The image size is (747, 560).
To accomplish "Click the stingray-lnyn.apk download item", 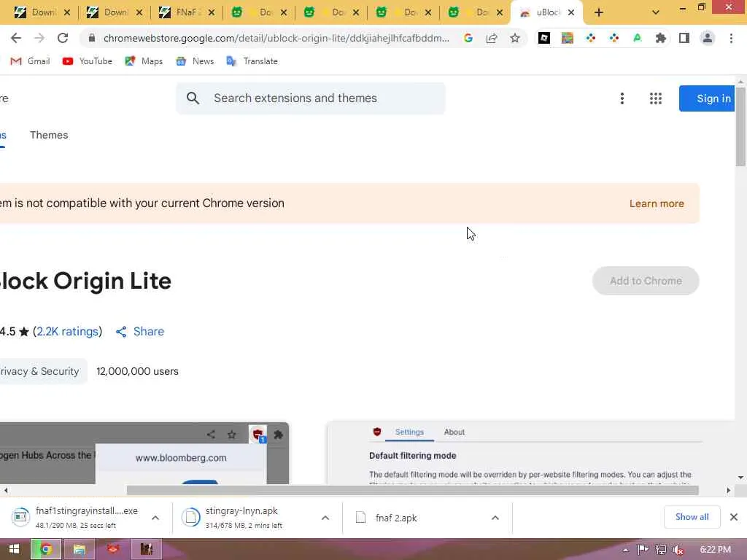I will [243, 518].
